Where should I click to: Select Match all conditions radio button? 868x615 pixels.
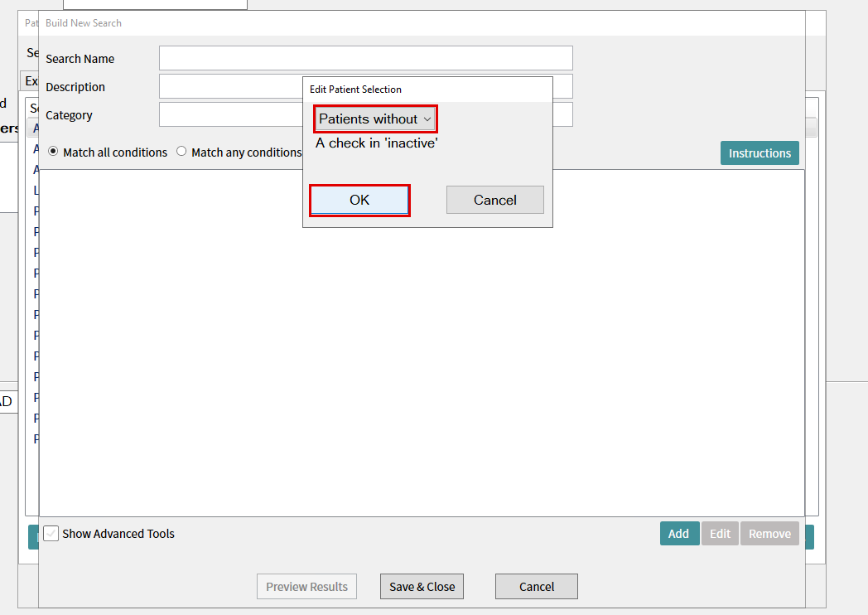[53, 151]
